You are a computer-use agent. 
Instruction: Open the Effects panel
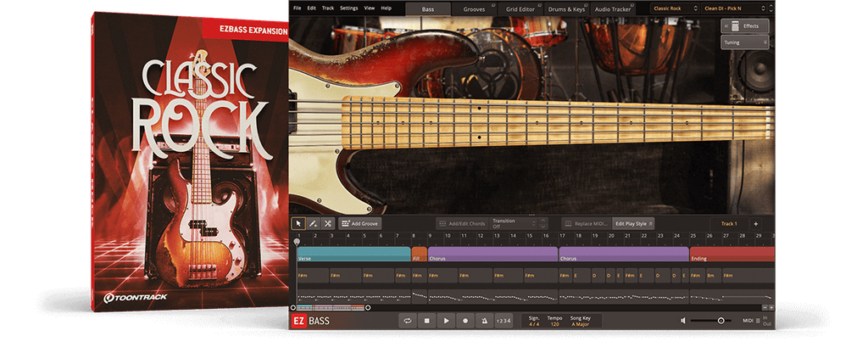click(744, 25)
